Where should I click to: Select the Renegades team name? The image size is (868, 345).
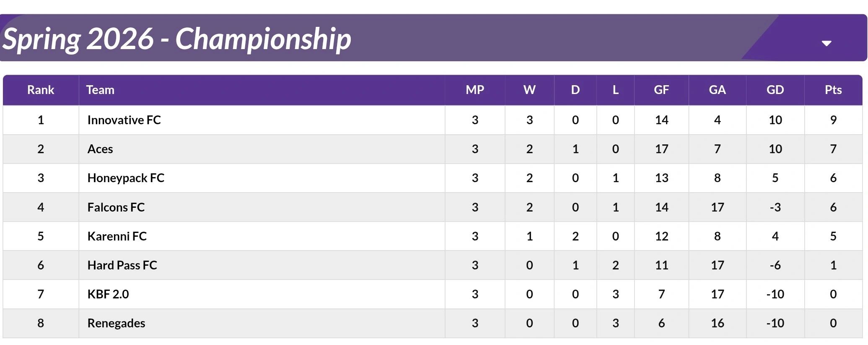(116, 323)
